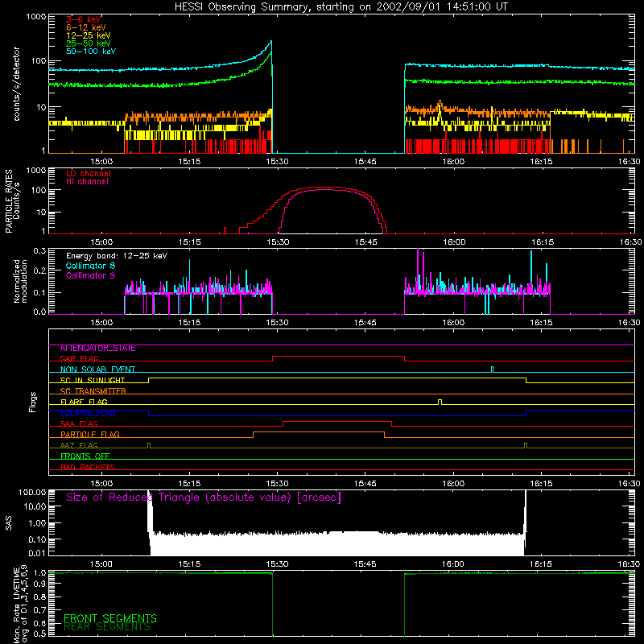Viewport: 644px width, 644px height.
Task: Click the Size of Reduced Triangle caption
Action: [x=204, y=497]
